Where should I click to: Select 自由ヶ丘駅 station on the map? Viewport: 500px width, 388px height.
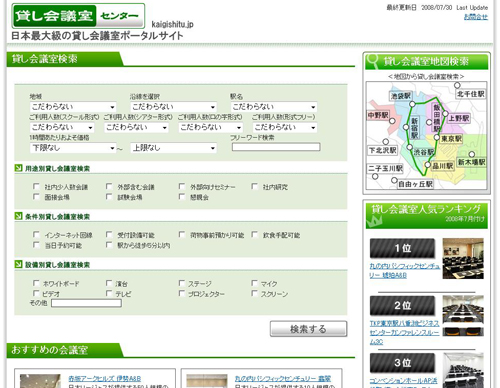tap(415, 184)
